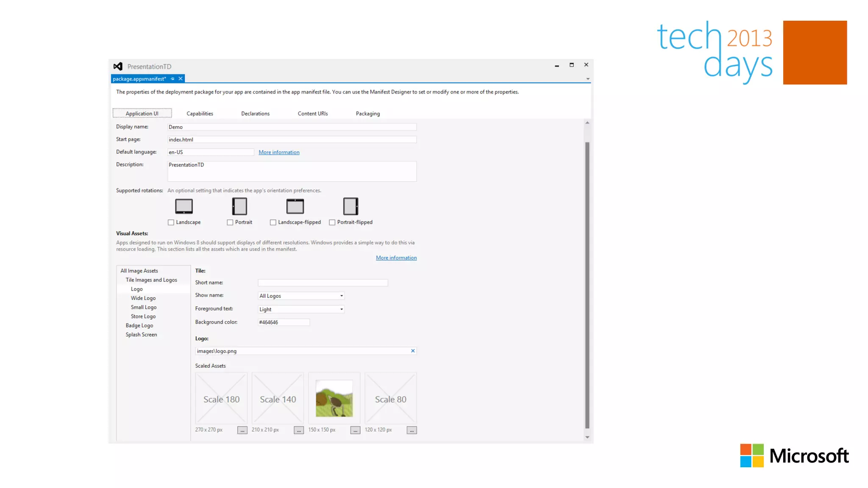This screenshot has width=868, height=488.
Task: Pin the package.appxmanifest tab
Action: click(x=172, y=79)
